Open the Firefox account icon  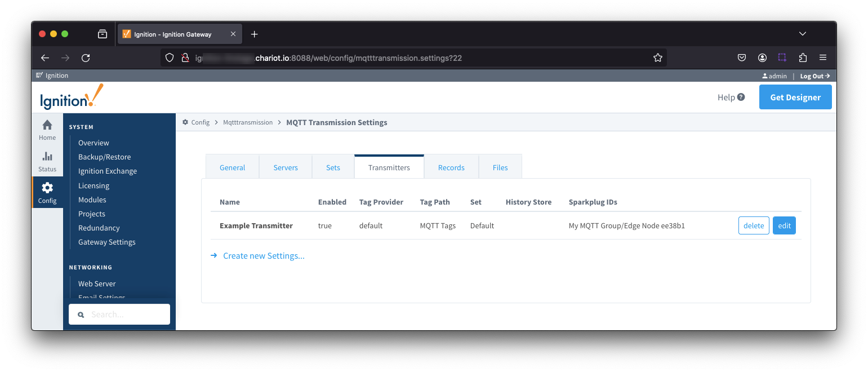tap(762, 57)
